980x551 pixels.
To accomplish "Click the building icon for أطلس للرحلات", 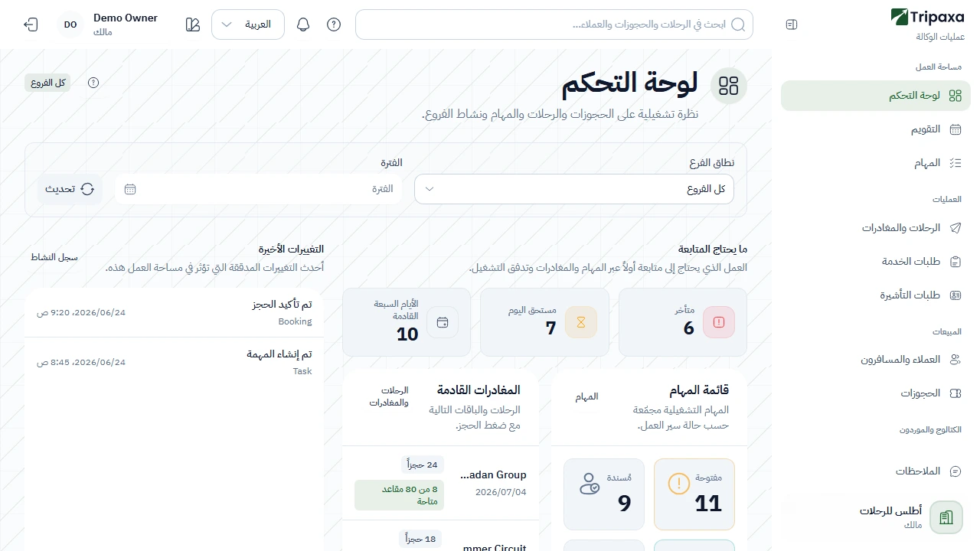I will click(x=946, y=518).
